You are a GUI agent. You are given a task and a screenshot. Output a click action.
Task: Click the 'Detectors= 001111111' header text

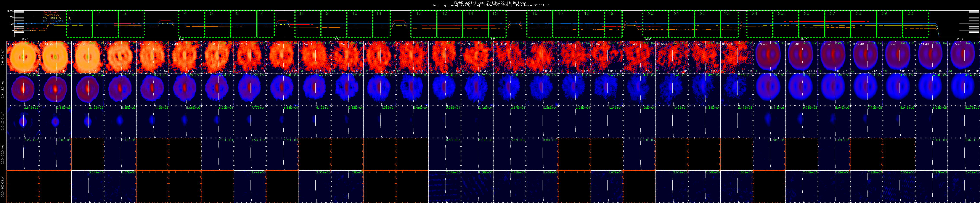coord(533,5)
